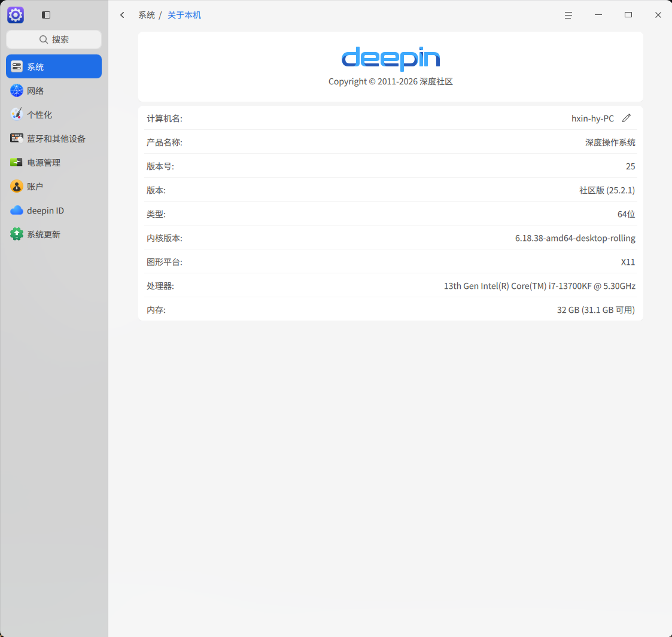Open 蓝牙和其他设备 in sidebar
Screen dimensions: 672x637
(x=54, y=138)
